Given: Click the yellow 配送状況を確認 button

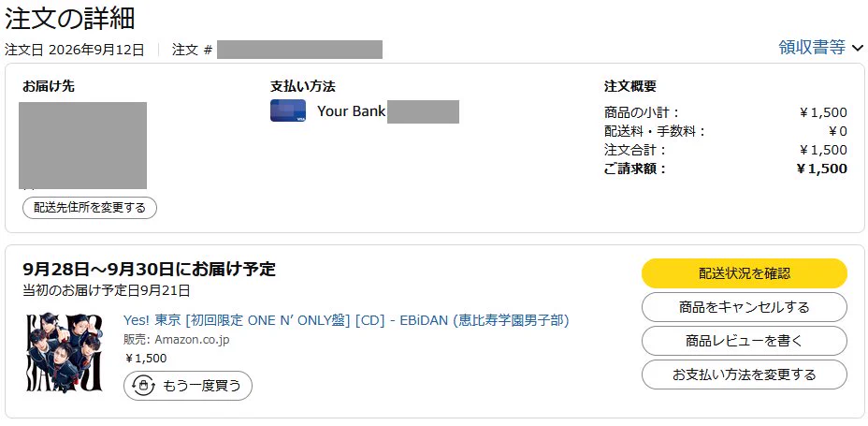Looking at the screenshot, I should pyautogui.click(x=744, y=273).
